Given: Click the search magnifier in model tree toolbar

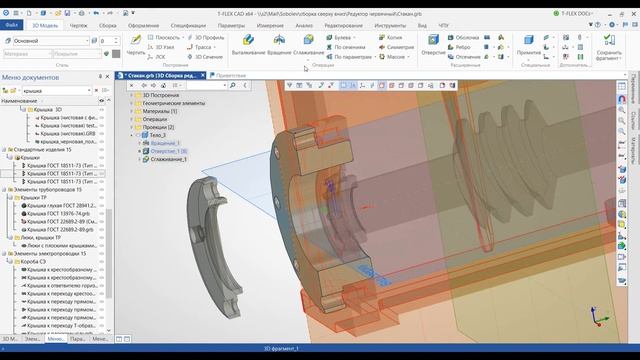Looking at the screenshot, I should tap(233, 85).
